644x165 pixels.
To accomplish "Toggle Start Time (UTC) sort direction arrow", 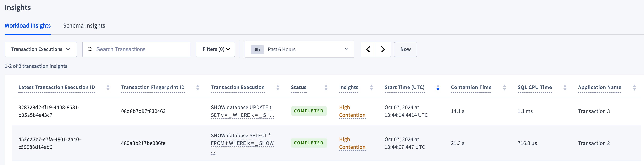I will (438, 87).
